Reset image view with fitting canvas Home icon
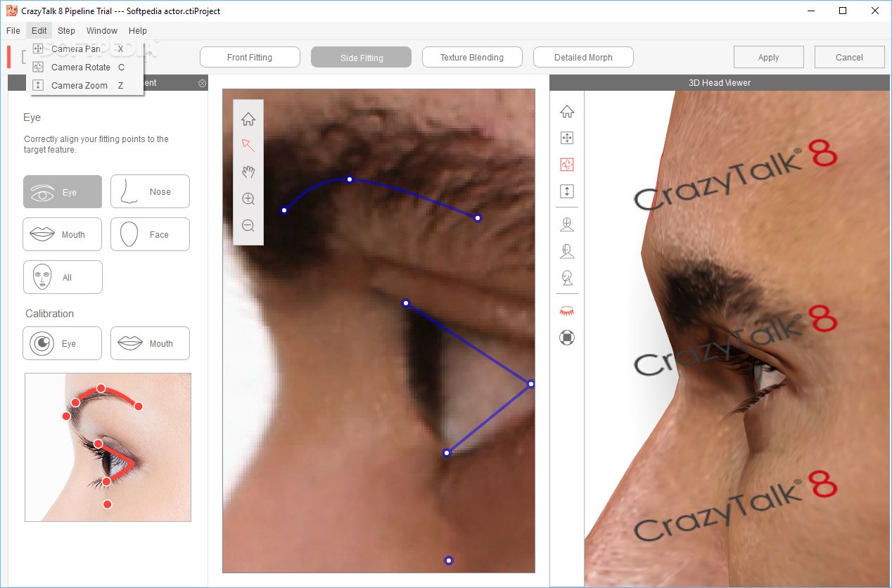Screen dimensions: 892x588 (x=248, y=119)
